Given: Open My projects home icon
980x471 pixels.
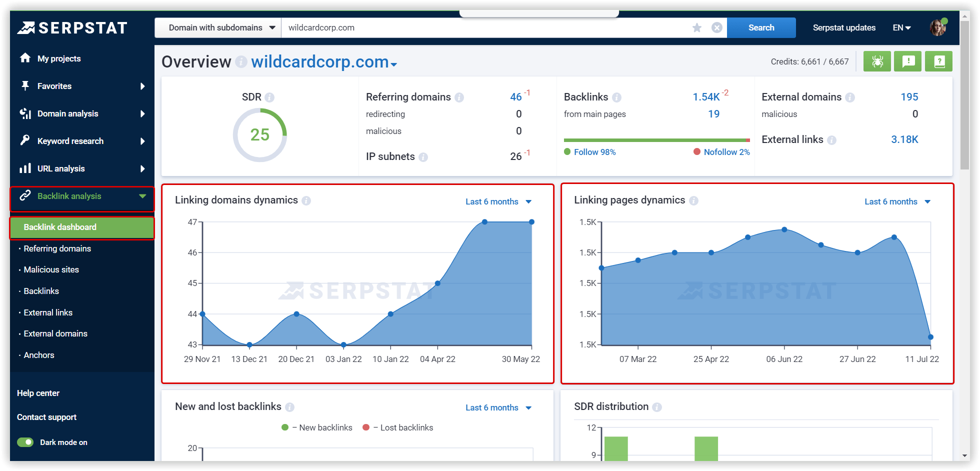Looking at the screenshot, I should (x=25, y=58).
